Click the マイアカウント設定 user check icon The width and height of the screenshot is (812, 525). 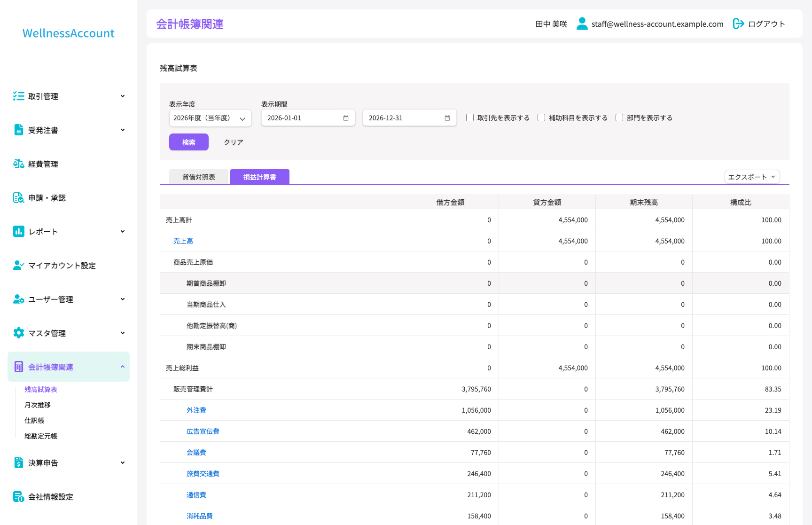19,266
